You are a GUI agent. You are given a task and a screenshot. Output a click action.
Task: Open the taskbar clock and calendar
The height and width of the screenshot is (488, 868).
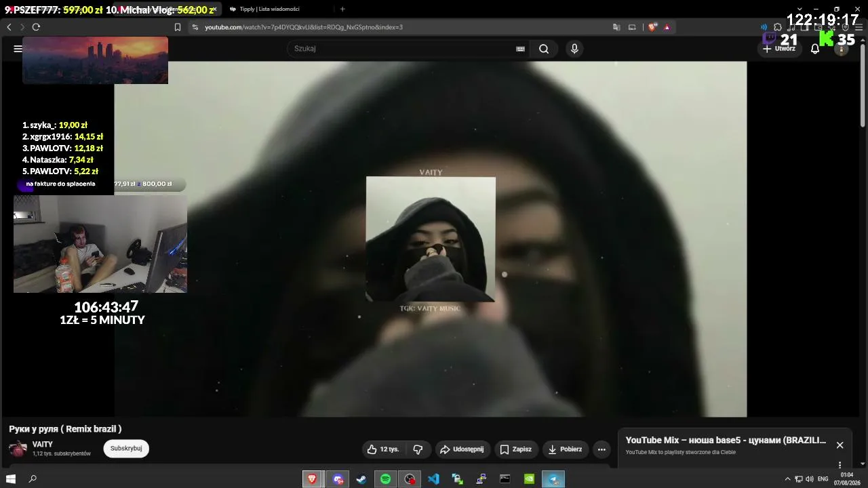[x=846, y=479]
